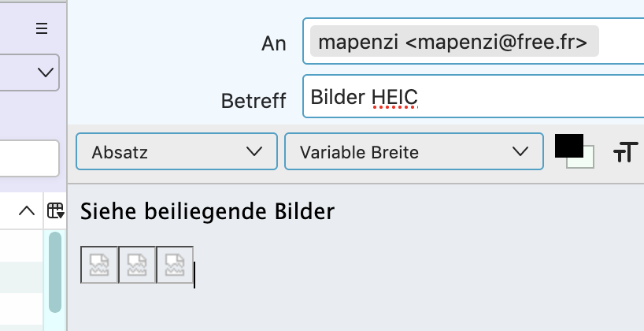
Task: Focus the empty field in the left panel
Action: pos(28,158)
